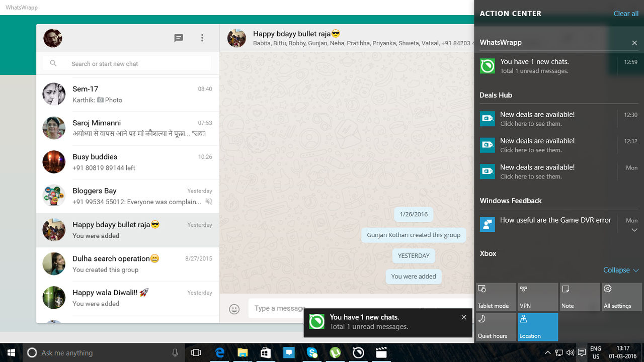Enable Quiet hours
This screenshot has width=644, height=362.
pyautogui.click(x=496, y=327)
